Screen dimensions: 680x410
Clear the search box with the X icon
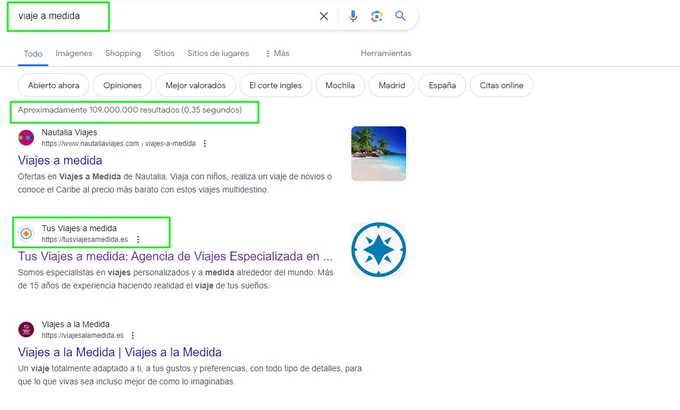coord(324,16)
